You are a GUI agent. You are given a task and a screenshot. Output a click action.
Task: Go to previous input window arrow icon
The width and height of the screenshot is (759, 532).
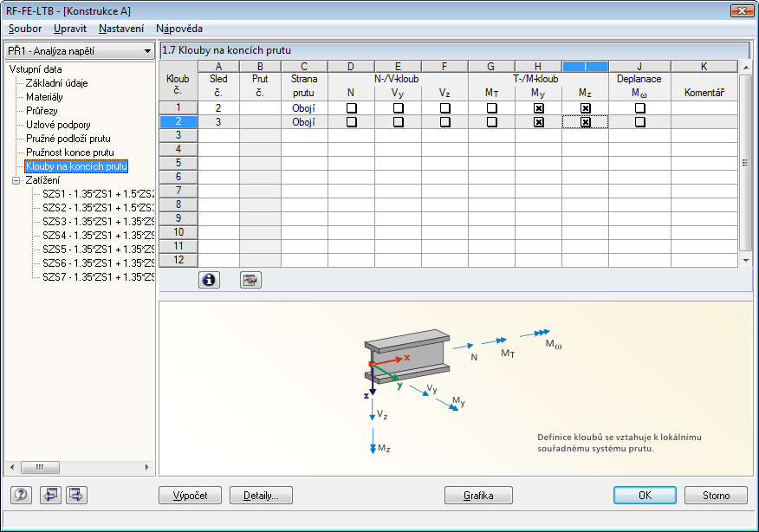50,495
